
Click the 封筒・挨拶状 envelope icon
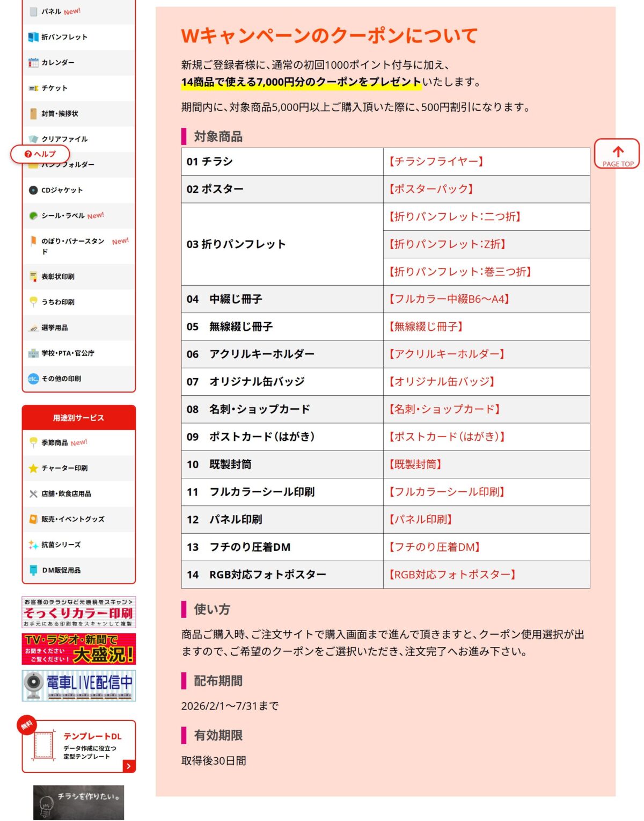pyautogui.click(x=33, y=113)
